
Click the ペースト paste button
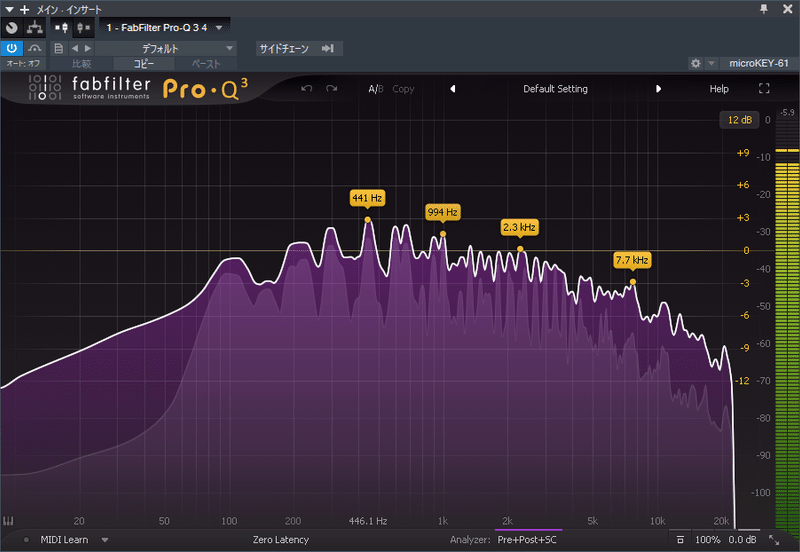[x=206, y=64]
